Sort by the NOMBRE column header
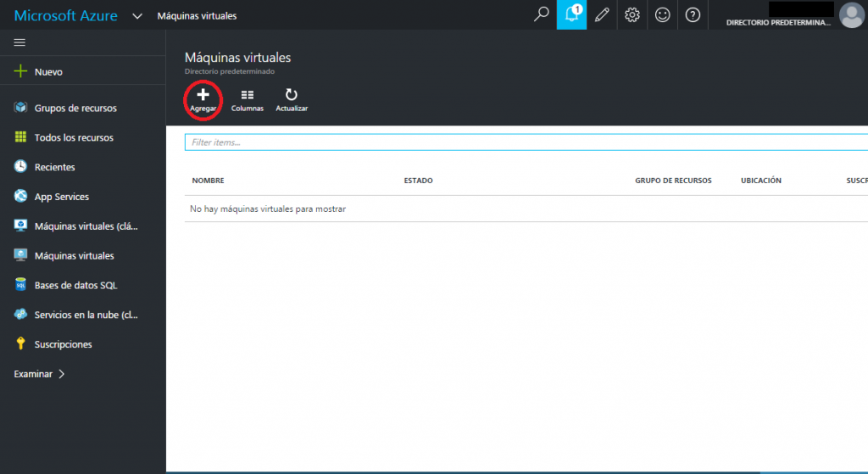868x474 pixels. [x=208, y=181]
